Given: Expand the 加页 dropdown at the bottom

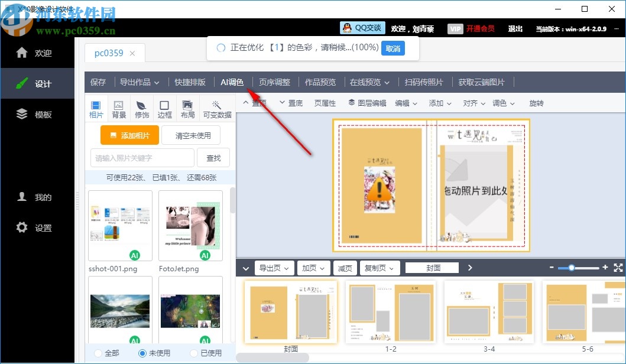Looking at the screenshot, I should point(313,268).
